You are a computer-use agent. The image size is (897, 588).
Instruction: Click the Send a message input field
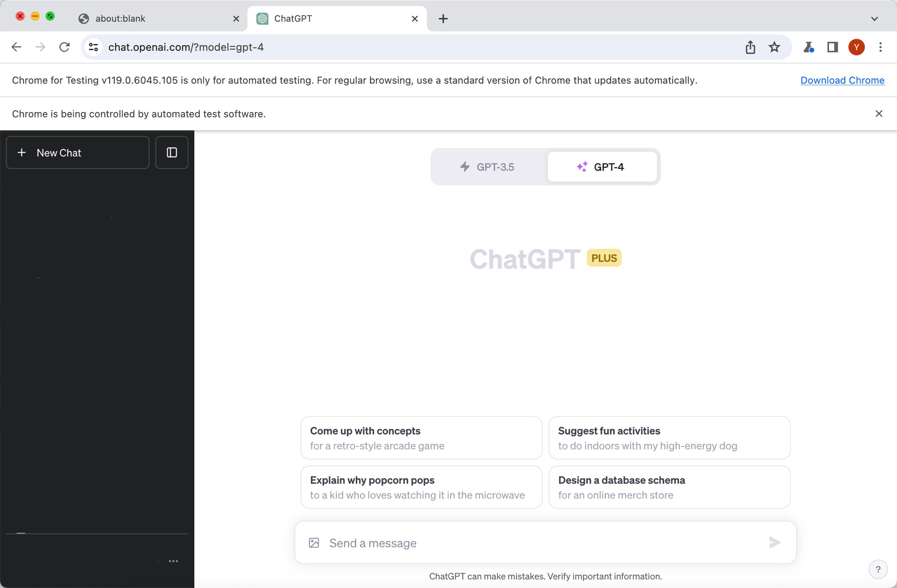[545, 543]
